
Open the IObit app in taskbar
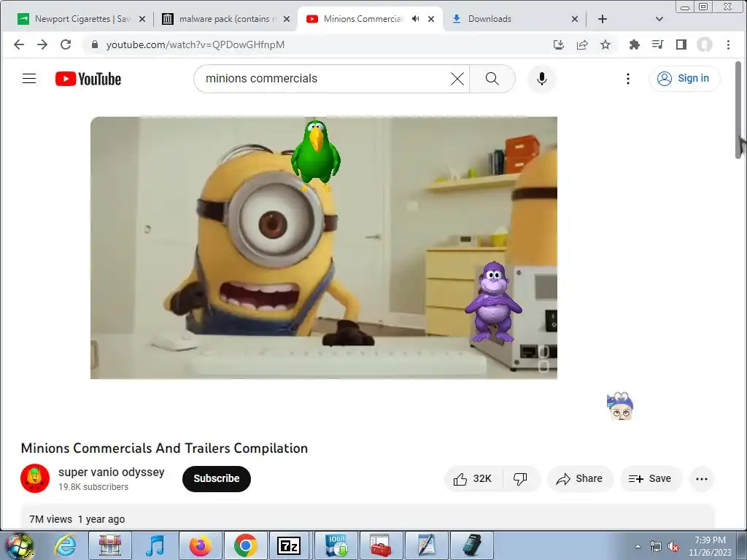tap(336, 545)
